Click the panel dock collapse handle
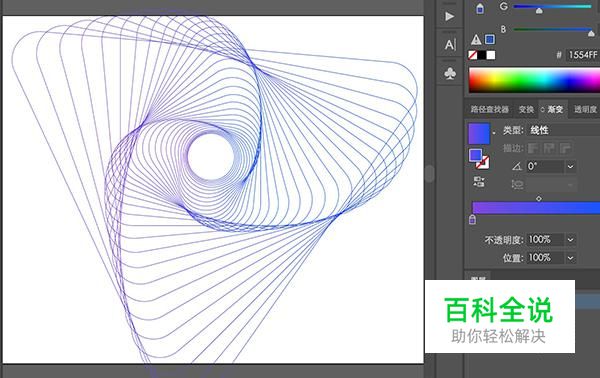The image size is (600, 378). point(430,174)
